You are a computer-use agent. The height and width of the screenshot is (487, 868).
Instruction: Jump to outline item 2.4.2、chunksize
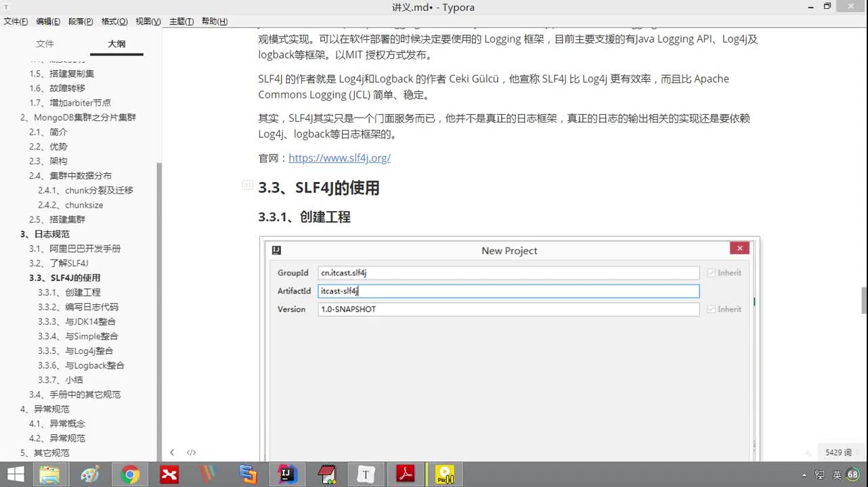[x=70, y=205]
